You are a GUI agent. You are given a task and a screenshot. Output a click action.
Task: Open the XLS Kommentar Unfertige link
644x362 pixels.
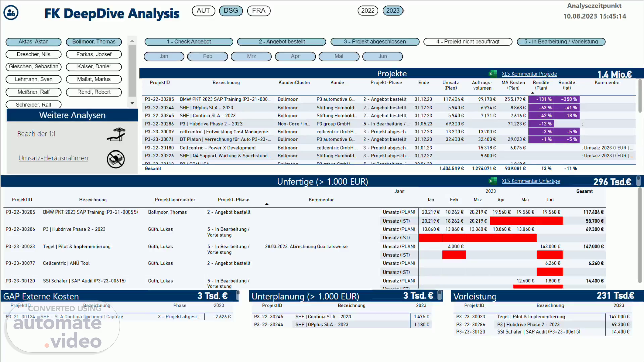click(531, 181)
